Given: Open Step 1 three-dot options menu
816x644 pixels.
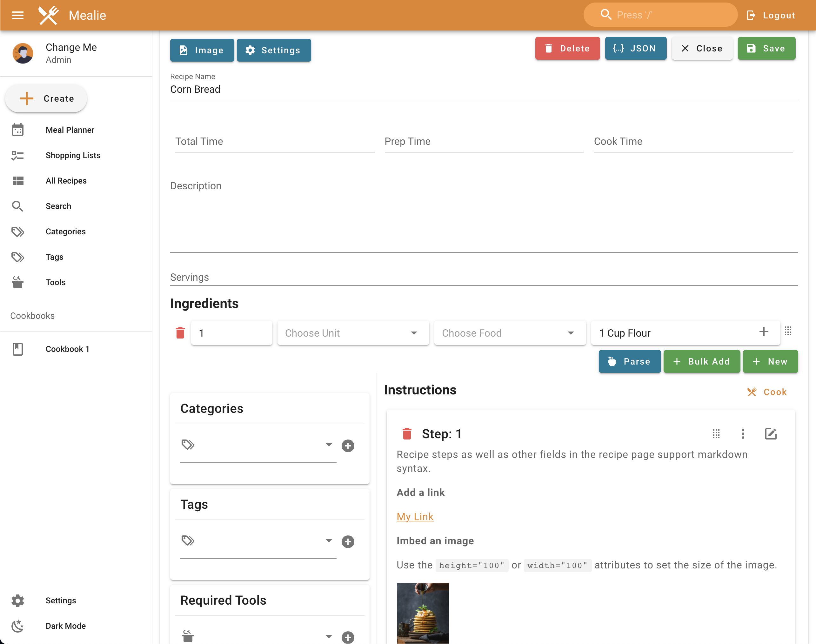Looking at the screenshot, I should point(743,433).
